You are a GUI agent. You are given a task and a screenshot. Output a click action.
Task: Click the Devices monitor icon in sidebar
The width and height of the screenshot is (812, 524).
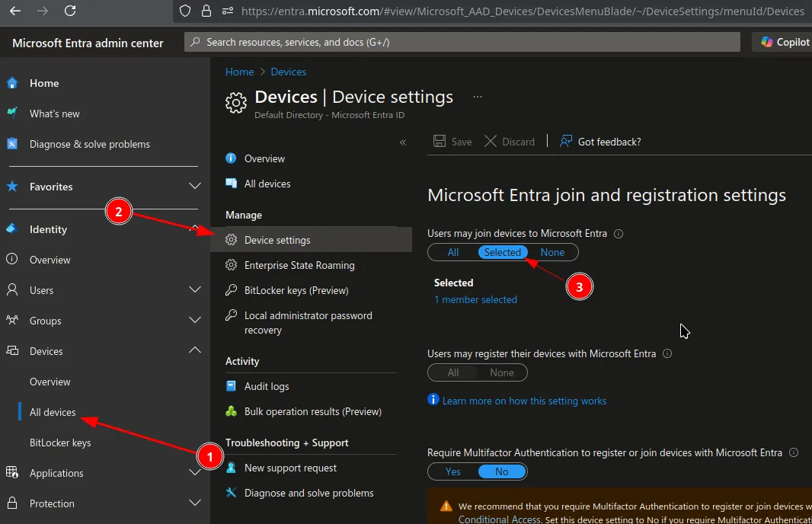(x=12, y=350)
